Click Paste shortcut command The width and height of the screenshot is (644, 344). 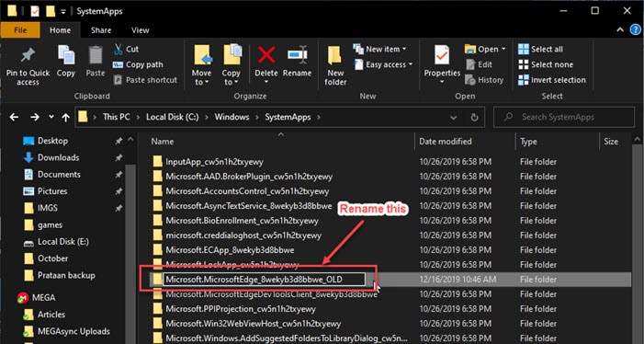click(x=145, y=80)
